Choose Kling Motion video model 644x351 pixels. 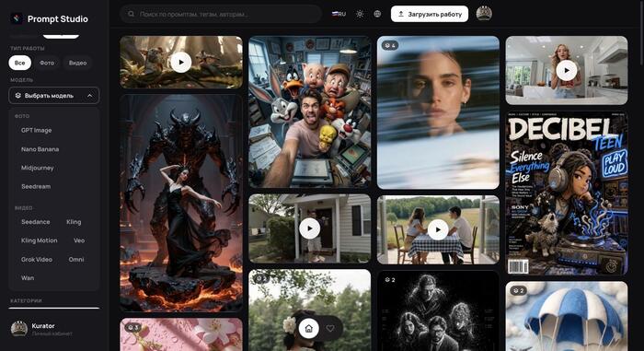[x=39, y=240]
